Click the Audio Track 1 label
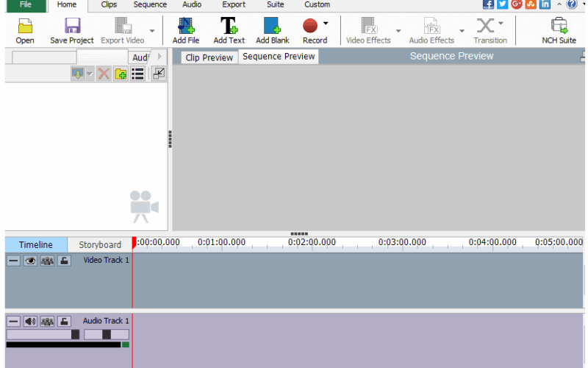The height and width of the screenshot is (368, 588). point(106,321)
